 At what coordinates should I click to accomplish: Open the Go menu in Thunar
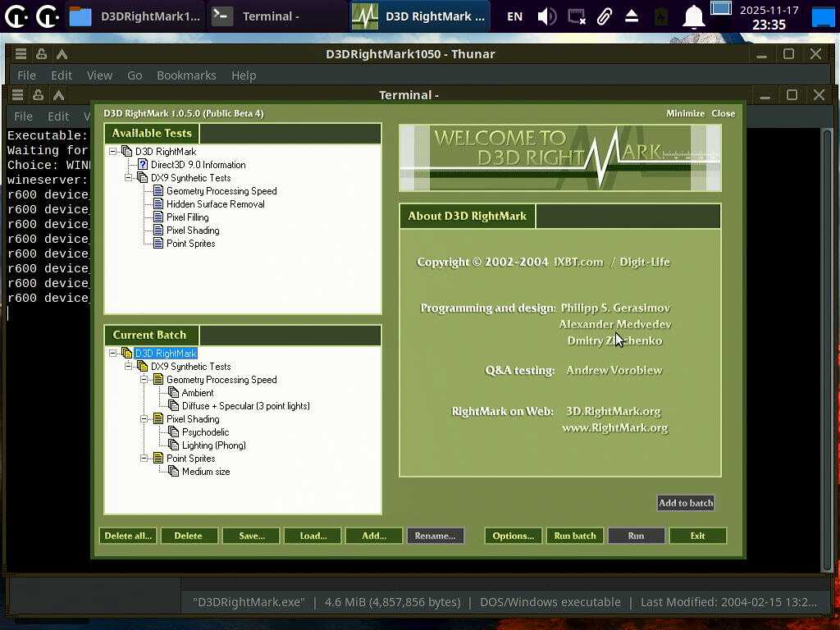point(135,75)
